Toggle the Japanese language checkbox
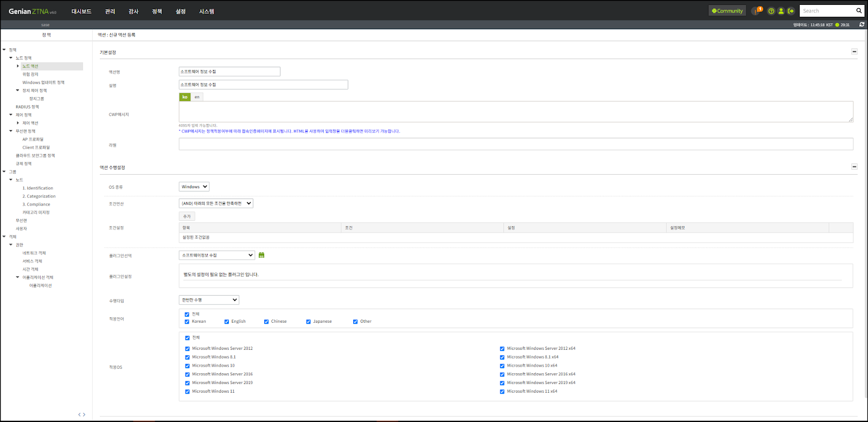The height and width of the screenshot is (422, 868). (x=308, y=322)
